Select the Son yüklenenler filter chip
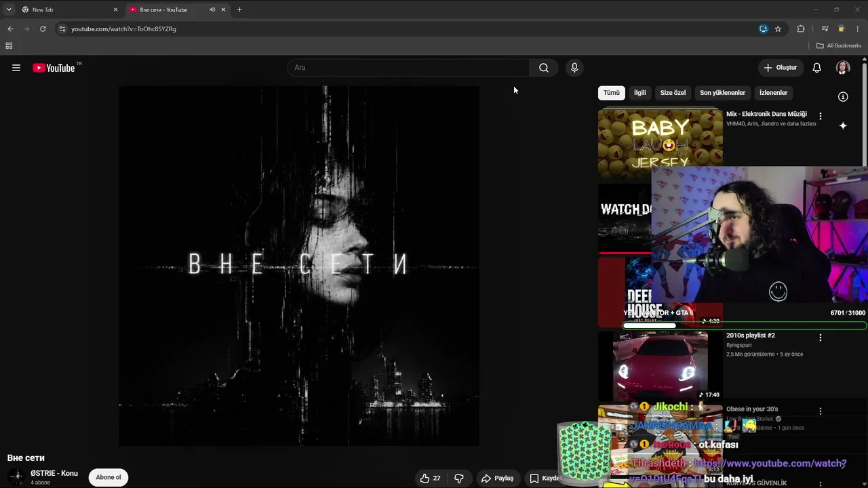The height and width of the screenshot is (488, 868). (722, 93)
